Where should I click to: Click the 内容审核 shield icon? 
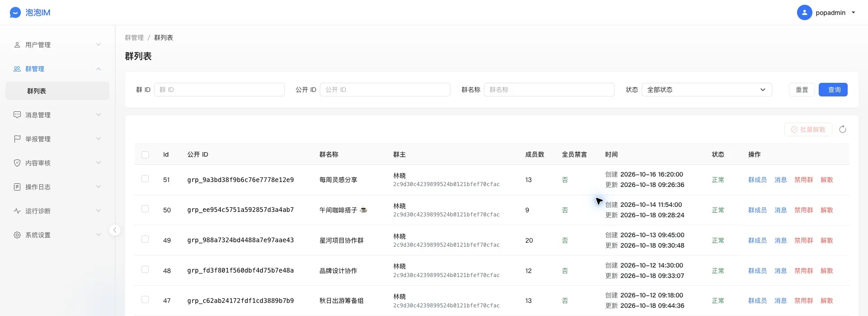click(17, 163)
